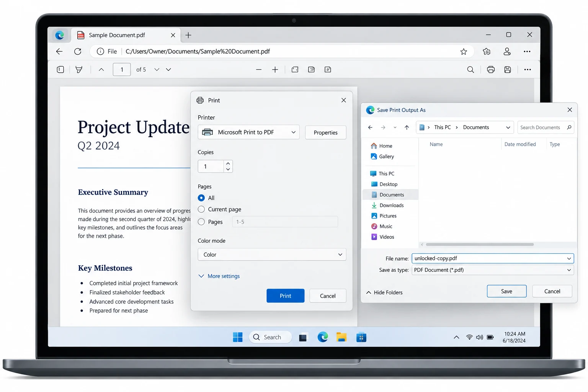Screen dimensions: 588x392
Task: Click the horizontal scrollbar in file list
Action: [480, 244]
